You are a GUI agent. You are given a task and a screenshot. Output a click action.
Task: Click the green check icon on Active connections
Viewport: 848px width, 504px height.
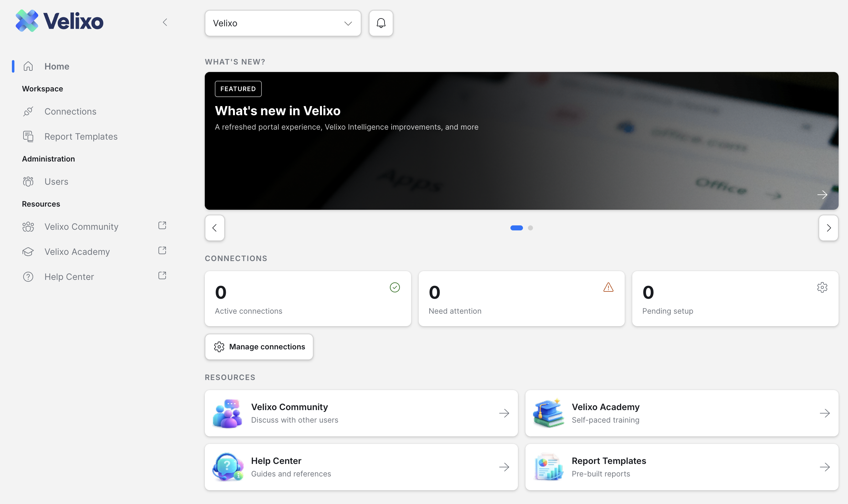(x=395, y=287)
